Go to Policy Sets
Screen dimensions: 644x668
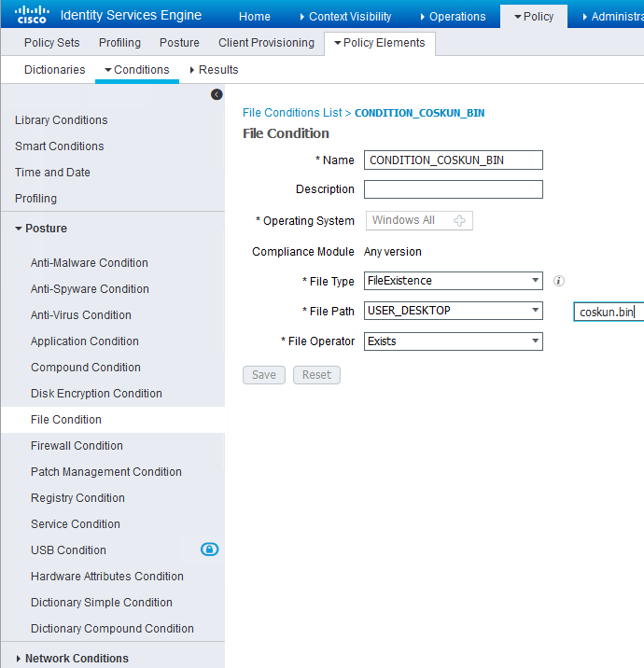(x=52, y=43)
